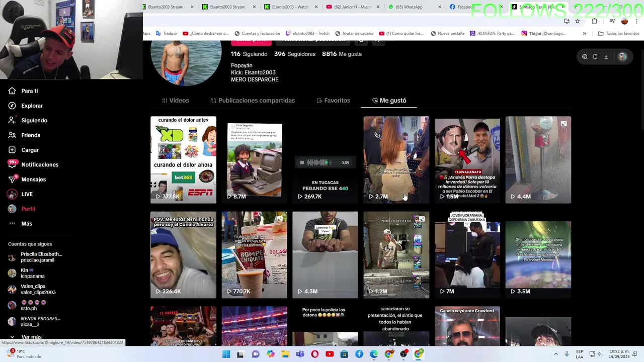644x362 pixels.
Task: Open the 2.7M views video thumbnail
Action: click(x=396, y=160)
